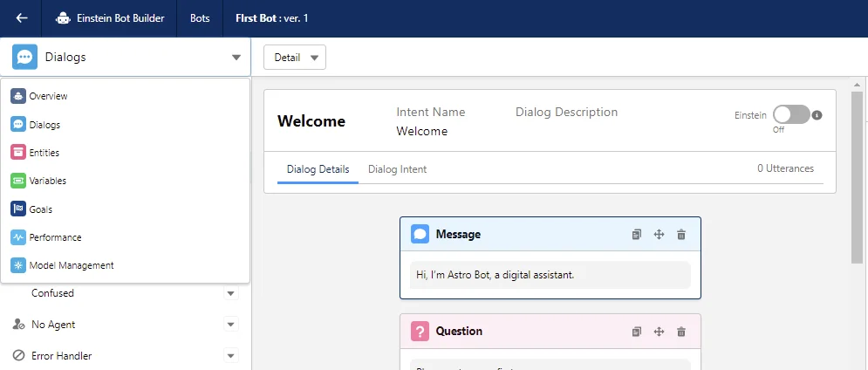Switch to the Dialog Intent tab
Image resolution: width=868 pixels, height=370 pixels.
(x=398, y=169)
